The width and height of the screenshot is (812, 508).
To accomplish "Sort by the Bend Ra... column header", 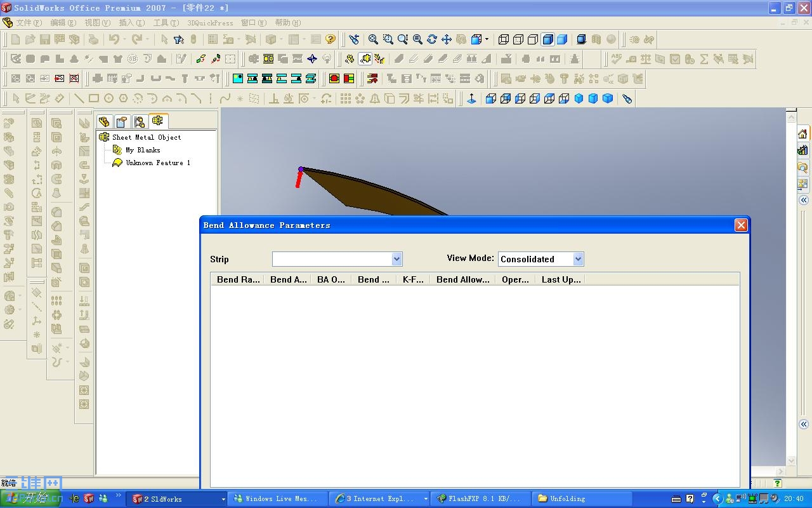I will click(x=238, y=279).
